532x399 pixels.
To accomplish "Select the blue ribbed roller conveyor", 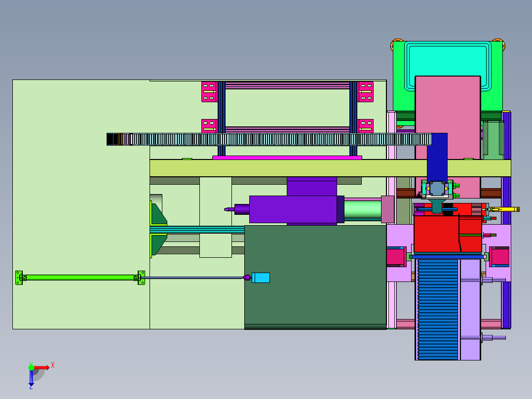I will [x=438, y=309].
